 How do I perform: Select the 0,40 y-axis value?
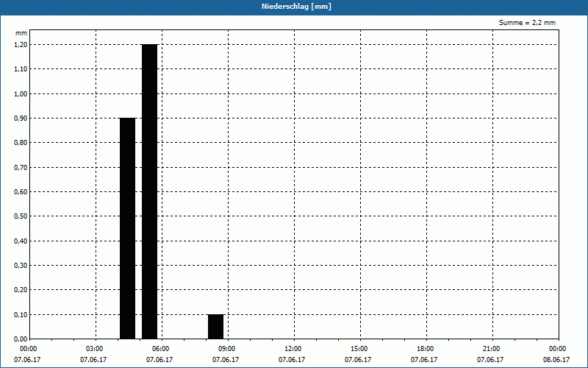point(21,241)
